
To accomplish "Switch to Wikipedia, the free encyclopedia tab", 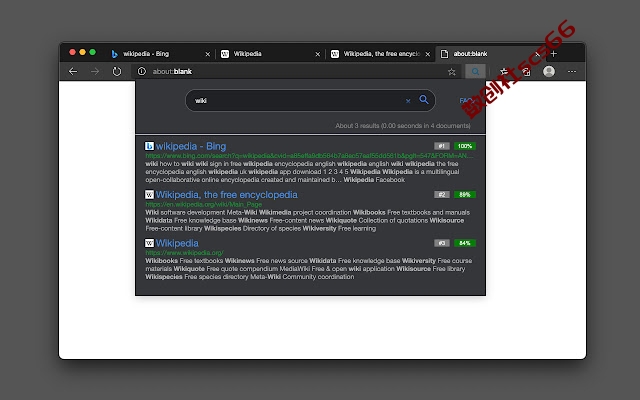I will click(381, 54).
